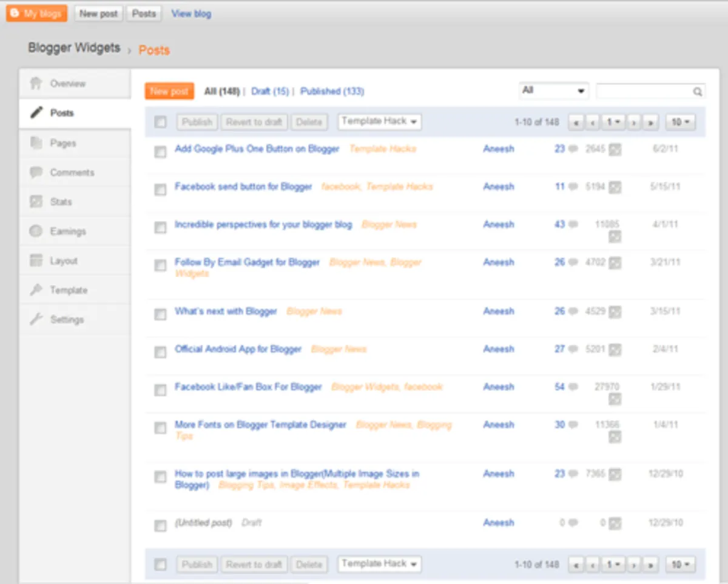Viewport: 728px width, 584px height.
Task: Open top posts-per-page 10 dropdown
Action: tap(681, 123)
